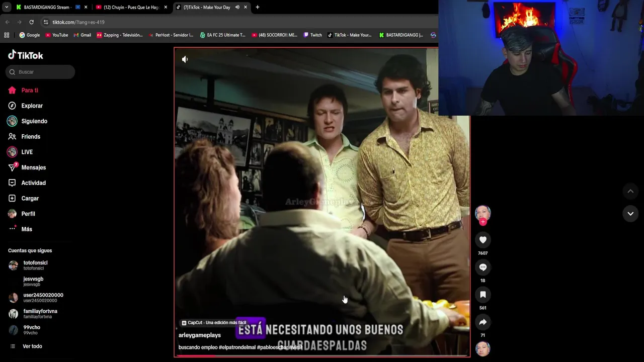Click CapCut edition tag on video

click(x=214, y=323)
